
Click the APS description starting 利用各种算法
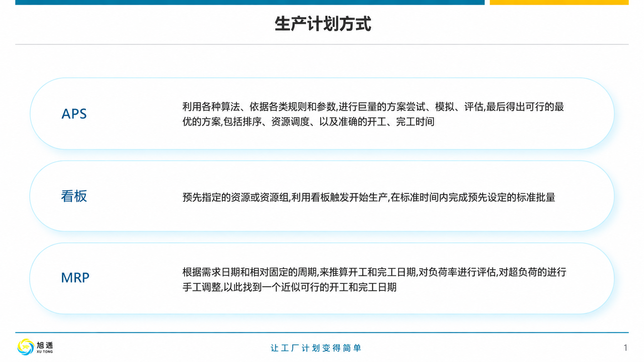[x=373, y=114]
